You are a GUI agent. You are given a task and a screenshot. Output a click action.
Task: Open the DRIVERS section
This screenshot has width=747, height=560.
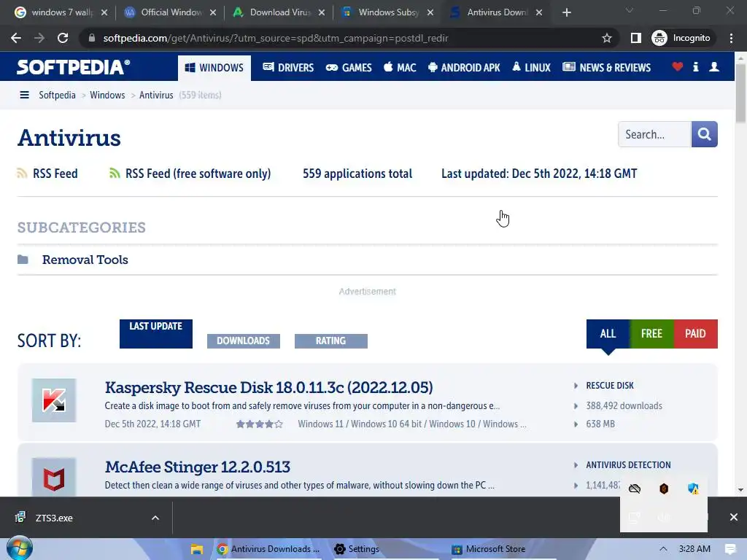pyautogui.click(x=288, y=68)
